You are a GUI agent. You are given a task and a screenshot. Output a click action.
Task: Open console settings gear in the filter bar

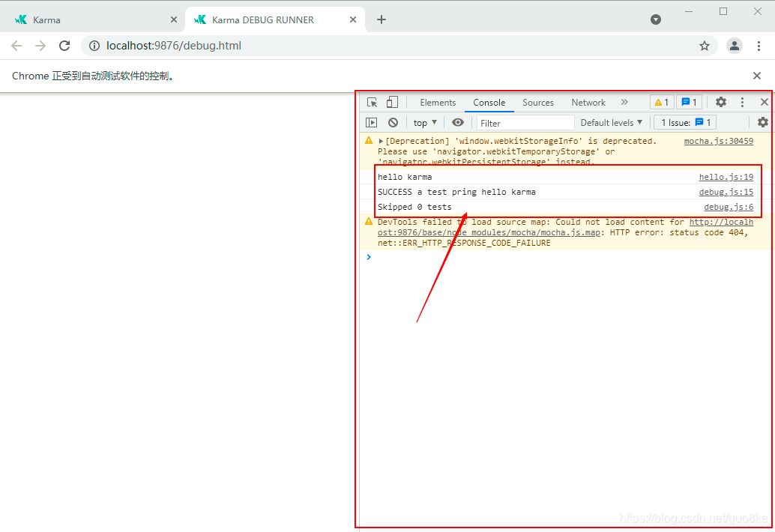pyautogui.click(x=762, y=123)
